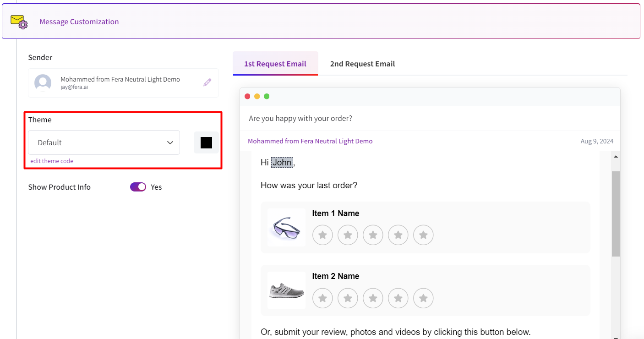Toggle off Show Product Info switch
Viewport: 644px width, 339px height.
(138, 187)
